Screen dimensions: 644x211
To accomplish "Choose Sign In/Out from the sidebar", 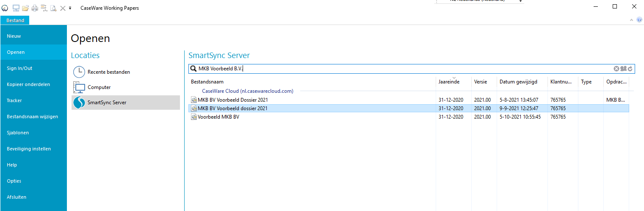I will pos(33,68).
